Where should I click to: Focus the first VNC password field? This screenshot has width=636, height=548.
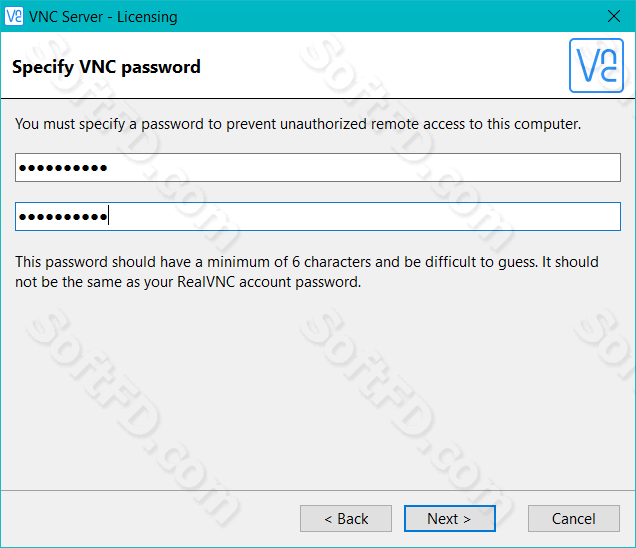[318, 168]
